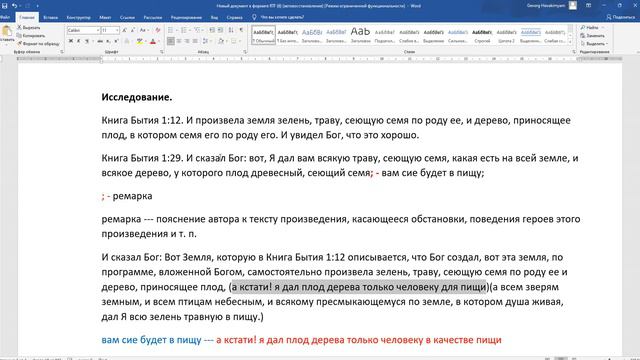
Task: Activate Формат по образцу format painter
Action: point(38,43)
